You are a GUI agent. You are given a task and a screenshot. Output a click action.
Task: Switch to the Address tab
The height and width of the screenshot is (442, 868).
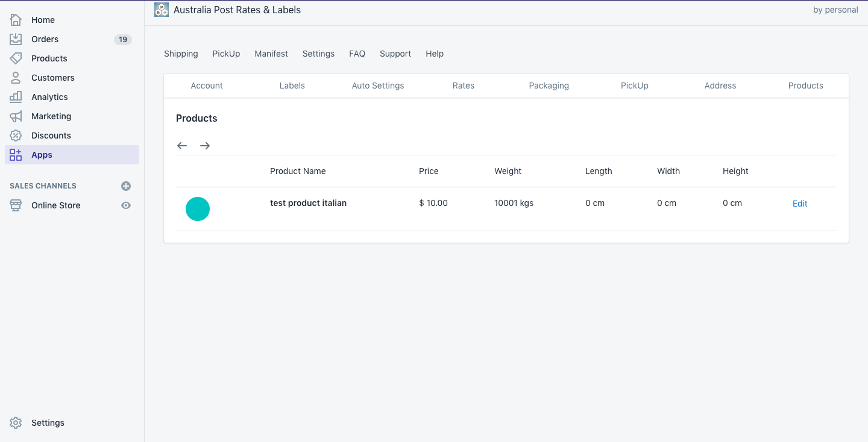coord(720,86)
